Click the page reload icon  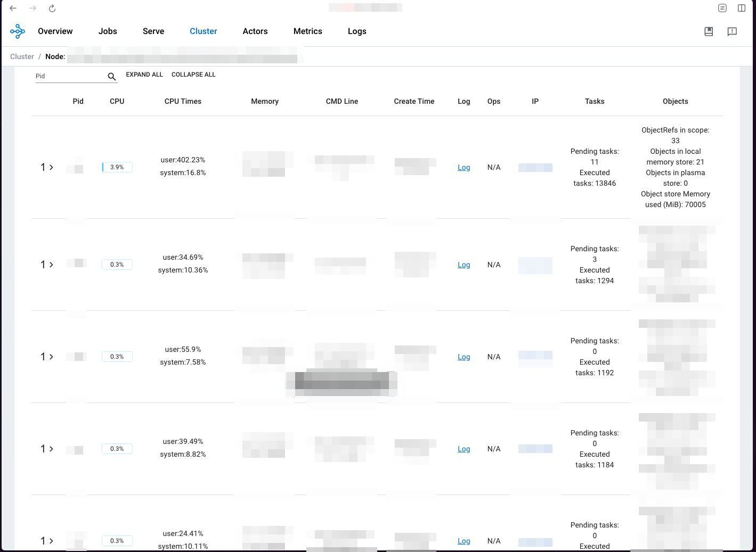click(52, 8)
